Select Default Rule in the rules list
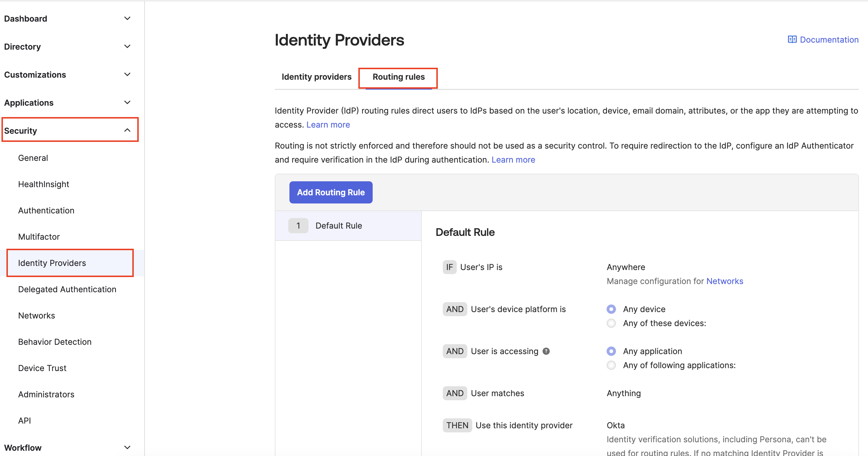868x456 pixels. 338,226
